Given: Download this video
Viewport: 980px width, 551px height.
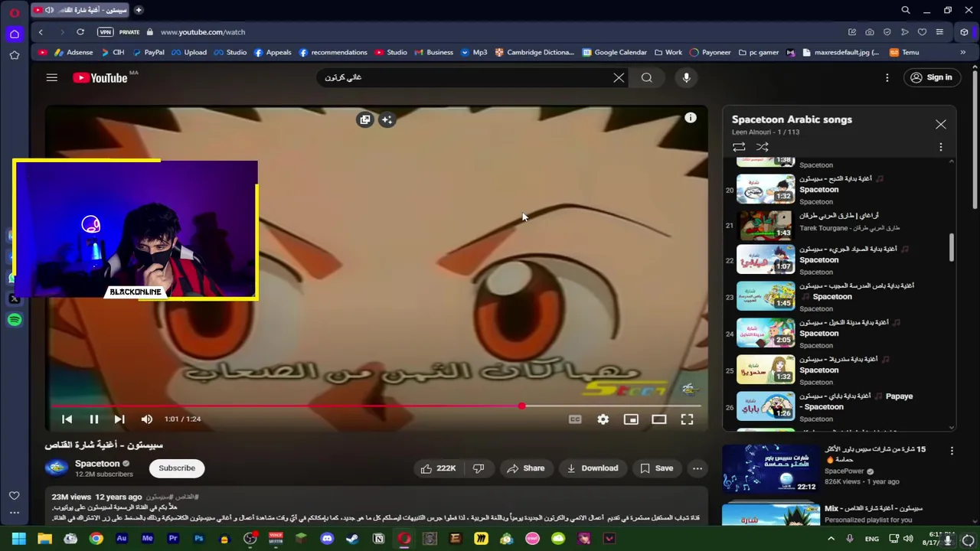Looking at the screenshot, I should click(x=593, y=468).
